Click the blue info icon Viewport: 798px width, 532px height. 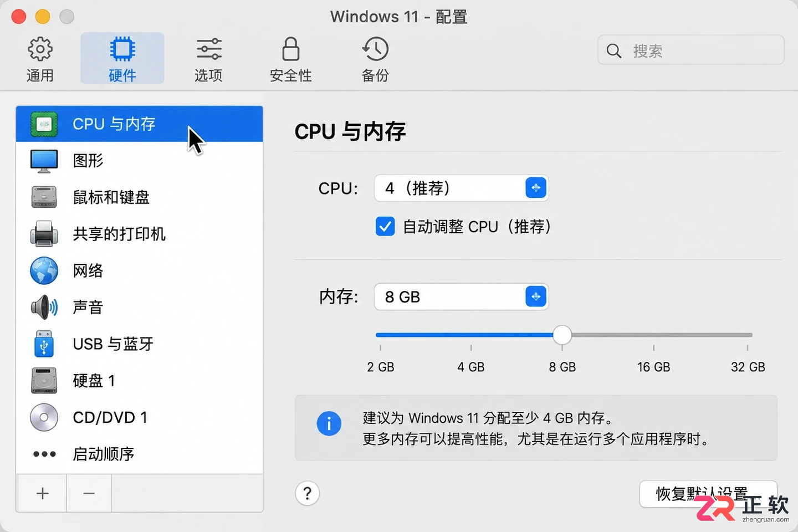pos(329,423)
